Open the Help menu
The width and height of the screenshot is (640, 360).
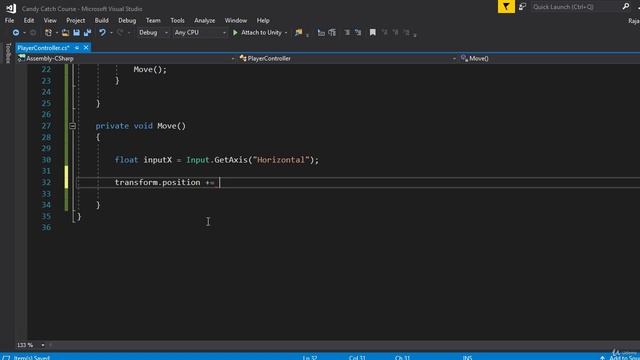263,20
